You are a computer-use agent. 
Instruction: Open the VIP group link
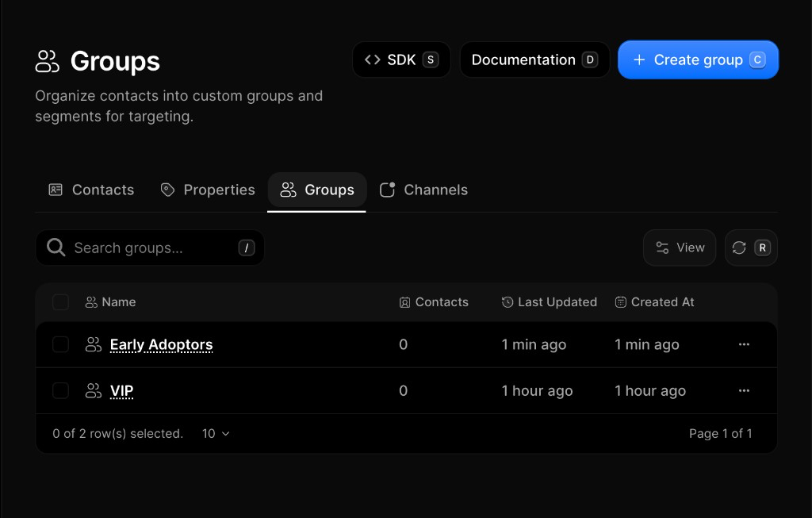(x=121, y=390)
